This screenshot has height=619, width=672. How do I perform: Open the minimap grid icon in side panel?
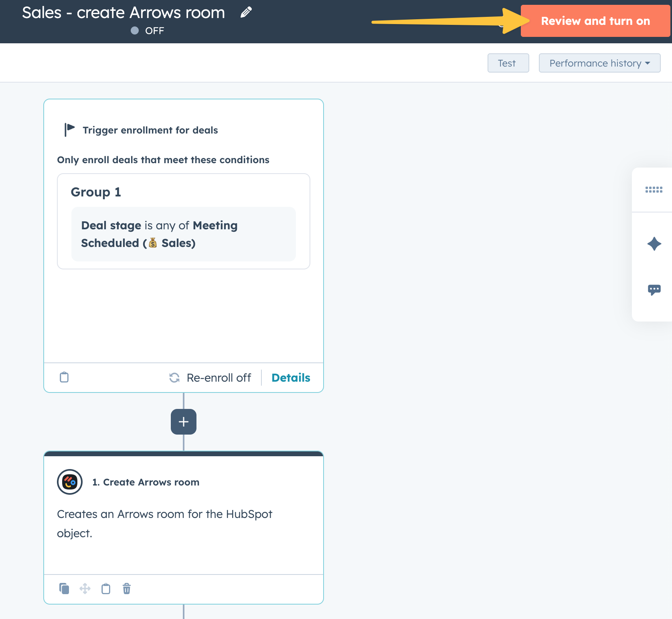tap(654, 190)
